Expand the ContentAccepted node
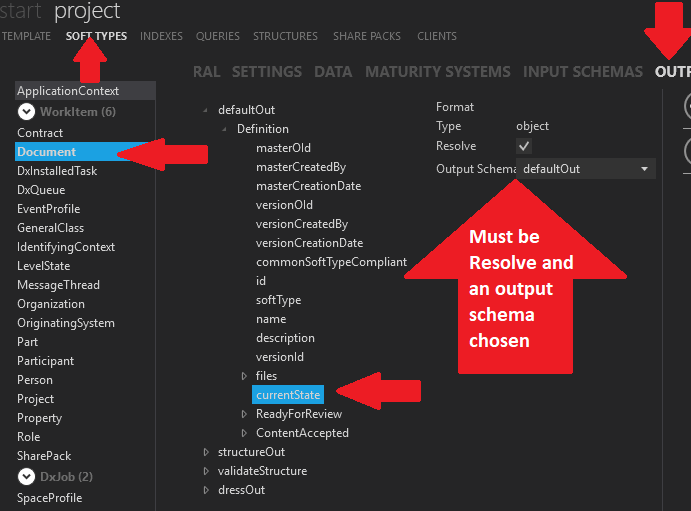 (x=244, y=433)
